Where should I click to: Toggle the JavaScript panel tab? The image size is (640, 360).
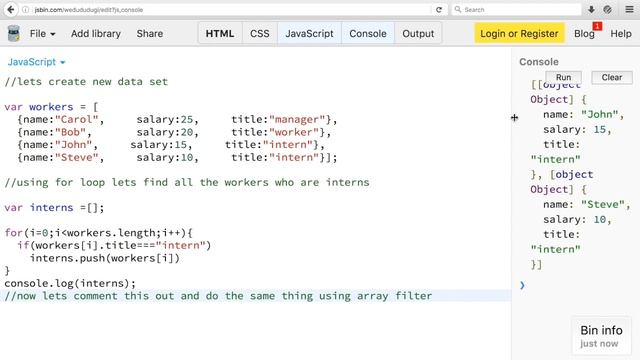309,33
